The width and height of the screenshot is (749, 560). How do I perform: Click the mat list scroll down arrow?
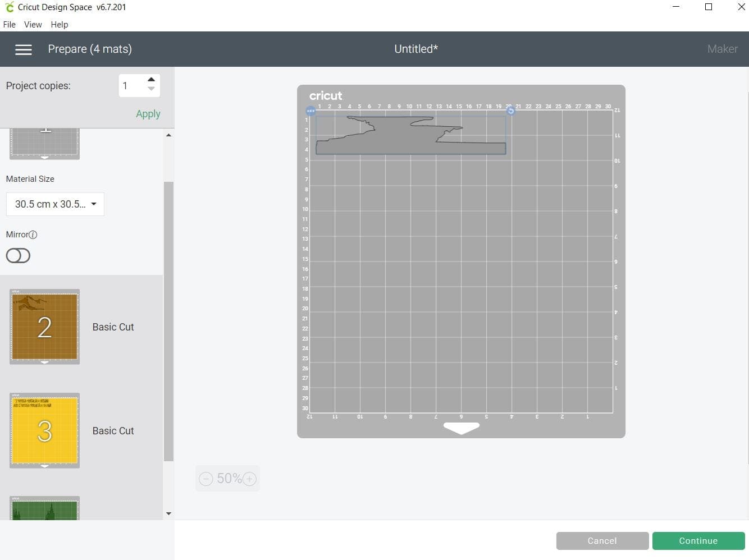click(x=168, y=513)
